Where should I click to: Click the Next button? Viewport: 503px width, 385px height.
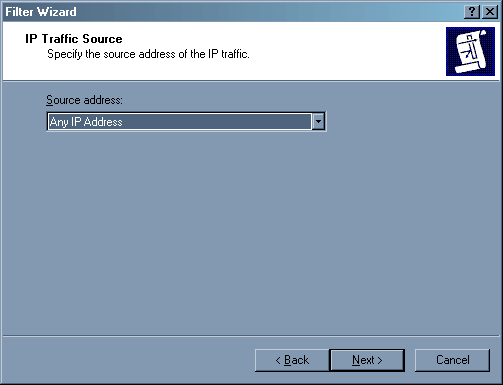pos(367,360)
